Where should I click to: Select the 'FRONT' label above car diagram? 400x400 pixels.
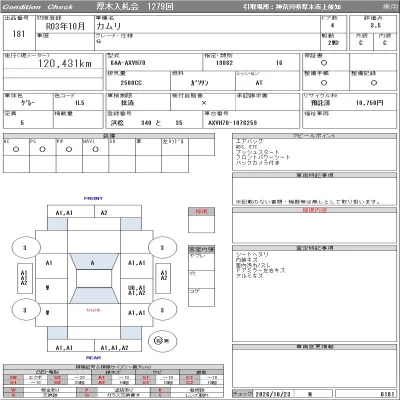[93, 198]
